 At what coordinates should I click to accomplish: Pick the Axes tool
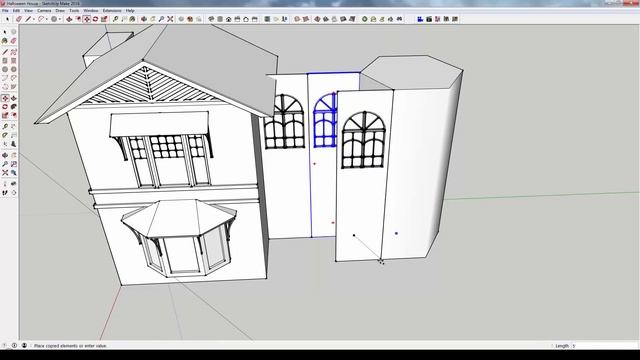pyautogui.click(x=5, y=144)
